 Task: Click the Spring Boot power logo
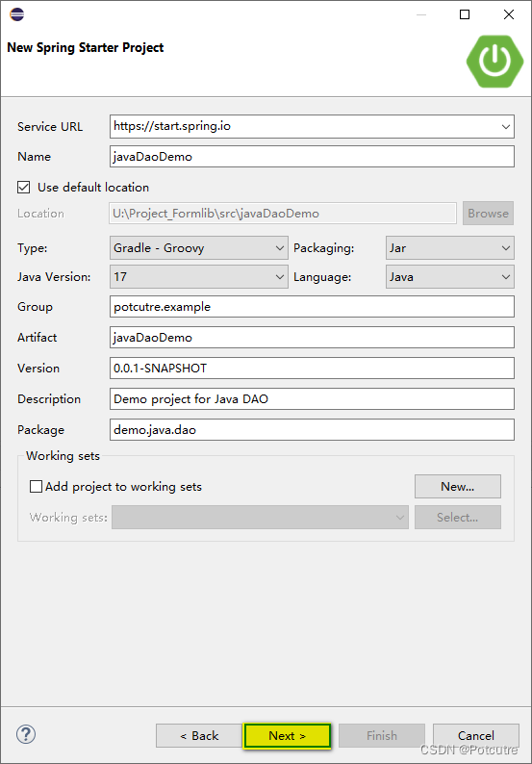(494, 61)
